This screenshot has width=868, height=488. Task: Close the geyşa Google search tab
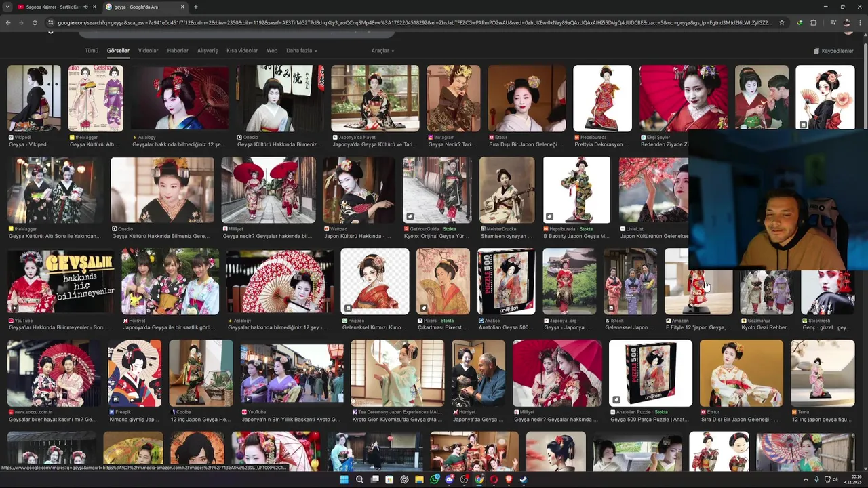[x=182, y=7]
